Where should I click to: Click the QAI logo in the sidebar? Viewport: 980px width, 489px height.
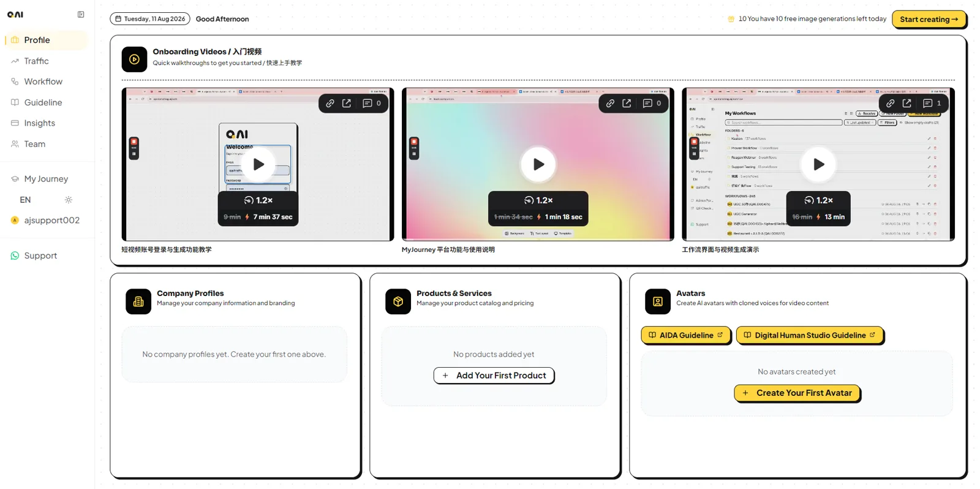pyautogui.click(x=15, y=14)
